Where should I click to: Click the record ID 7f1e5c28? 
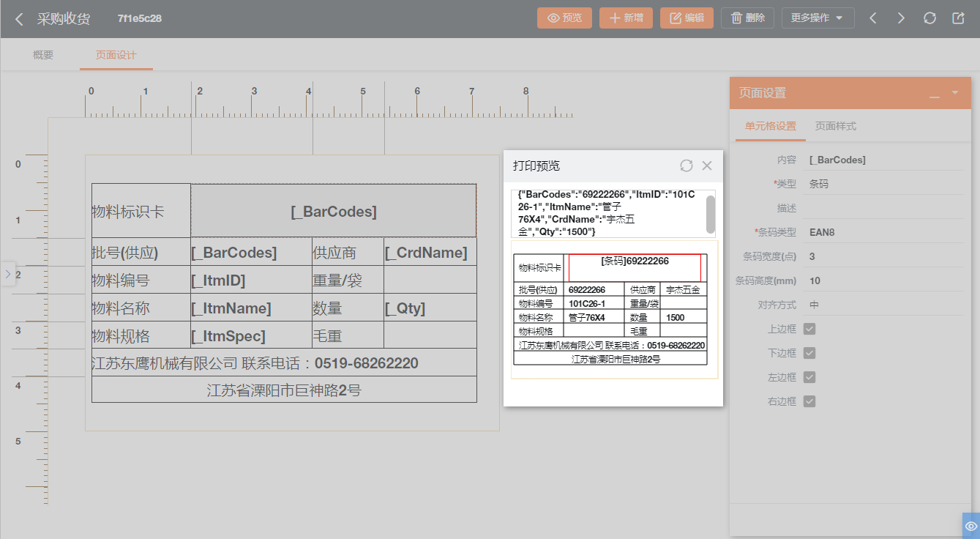[x=140, y=18]
